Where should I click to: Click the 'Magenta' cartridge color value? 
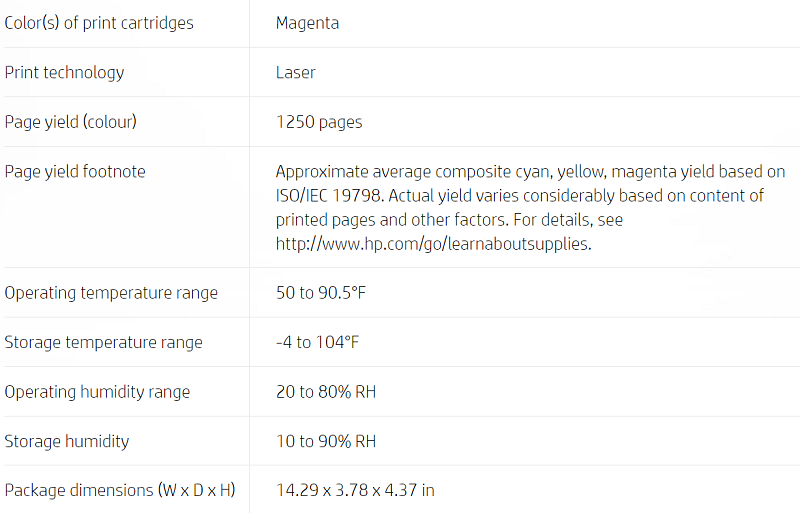pyautogui.click(x=307, y=23)
